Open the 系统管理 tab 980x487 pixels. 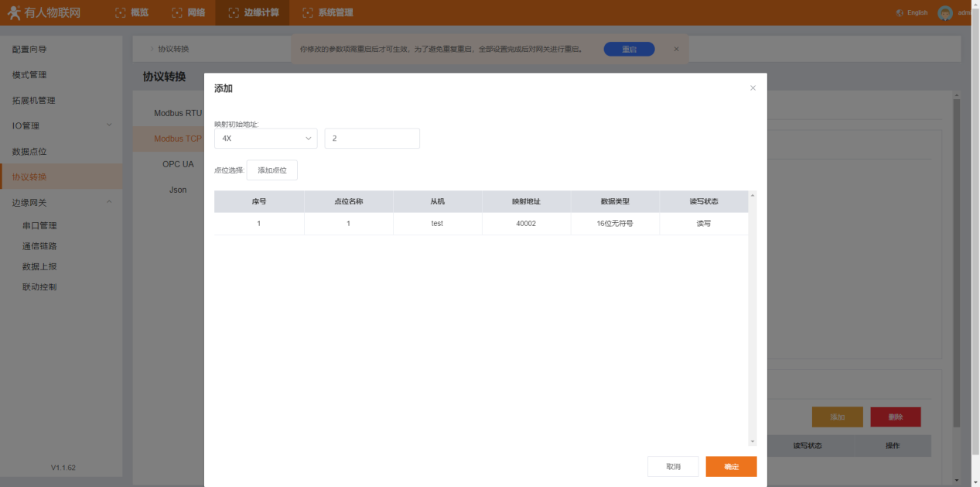click(x=327, y=12)
